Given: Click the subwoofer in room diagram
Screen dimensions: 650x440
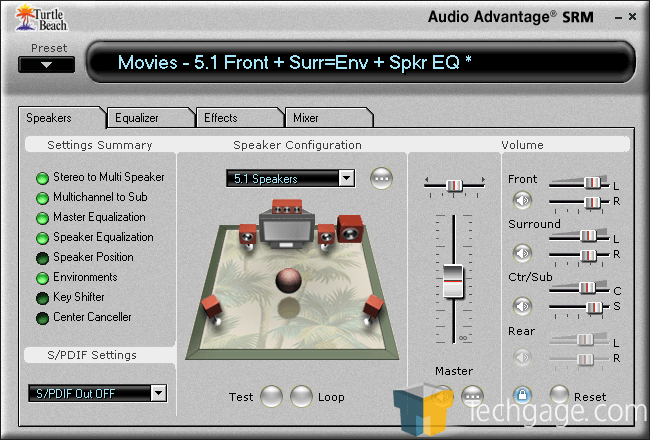Looking at the screenshot, I should (350, 229).
